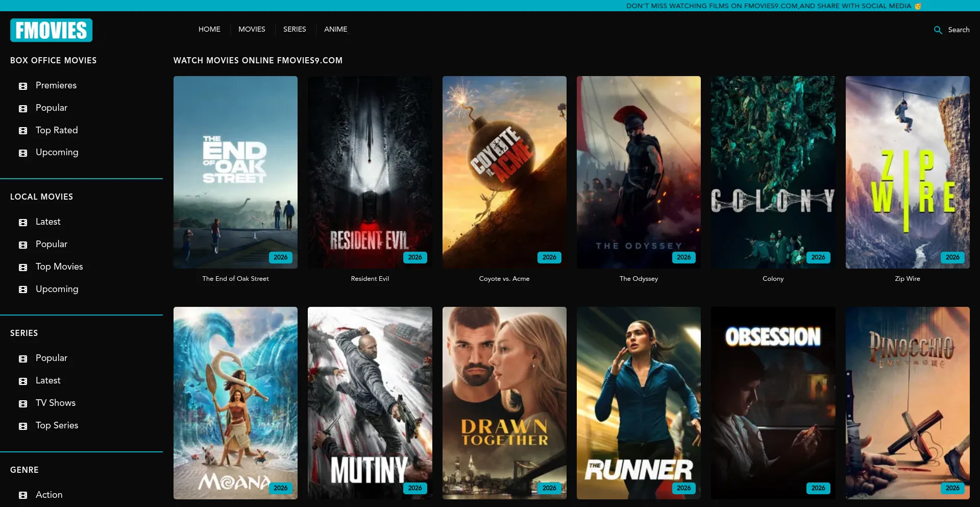The height and width of the screenshot is (507, 980).
Task: Open The Runner poster
Action: (639, 403)
